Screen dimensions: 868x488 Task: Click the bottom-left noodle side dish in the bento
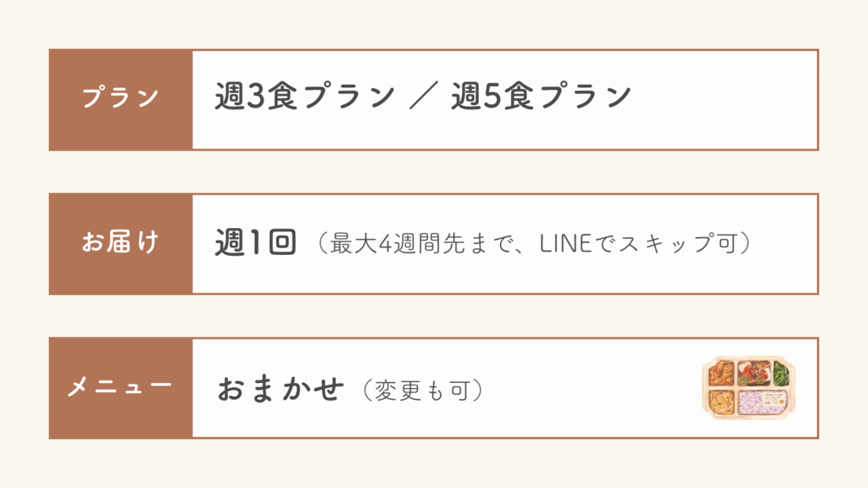click(721, 401)
